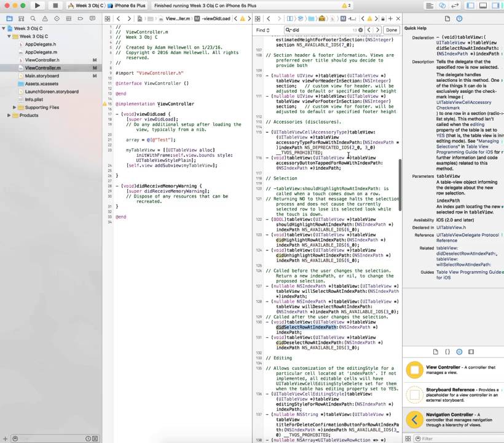Open the Debug navigator
This screenshot has width=504, height=443.
69,18
